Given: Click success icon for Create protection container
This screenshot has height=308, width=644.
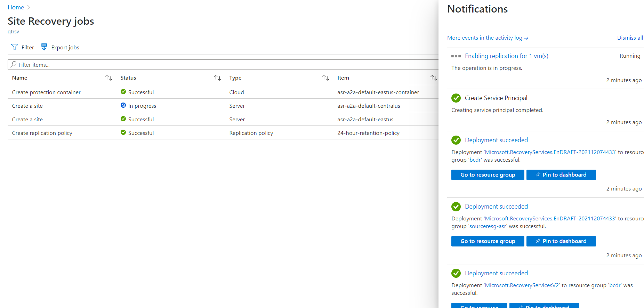Looking at the screenshot, I should coord(123,92).
